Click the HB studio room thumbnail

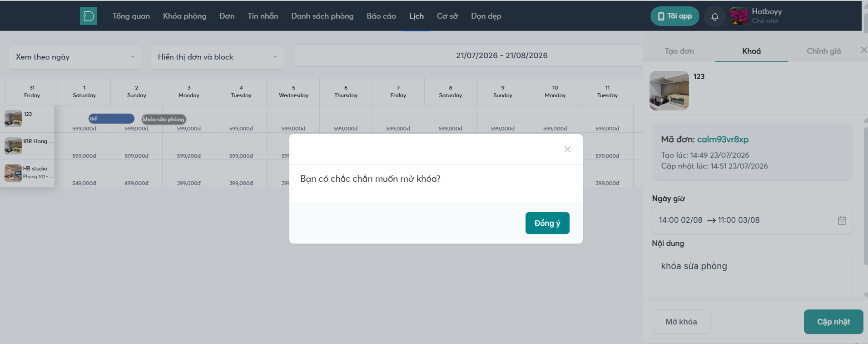pos(13,173)
